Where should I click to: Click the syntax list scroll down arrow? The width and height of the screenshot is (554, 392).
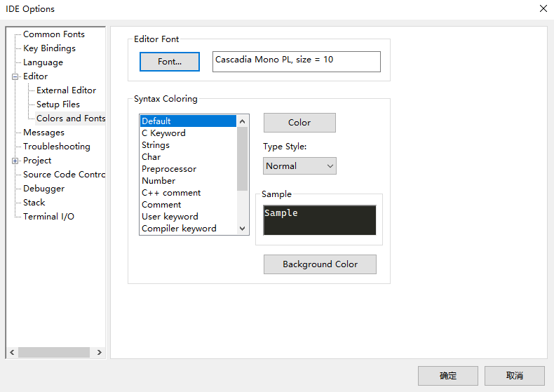[x=243, y=229]
